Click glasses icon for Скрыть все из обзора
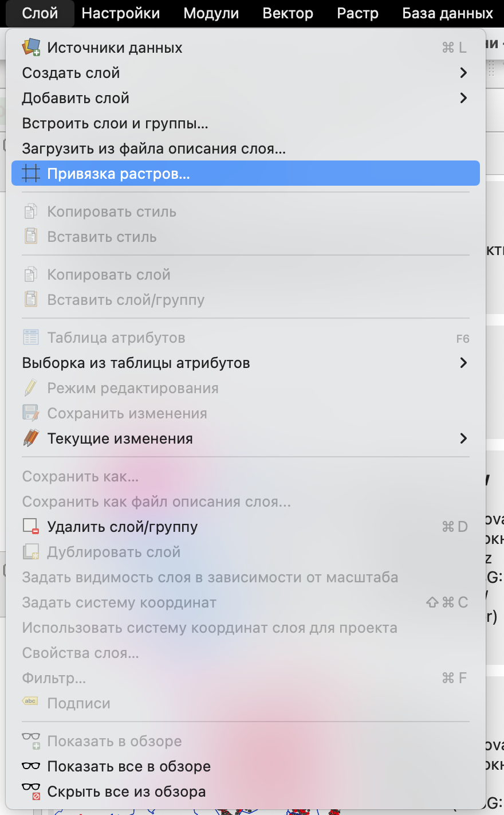The height and width of the screenshot is (815, 504). (31, 792)
